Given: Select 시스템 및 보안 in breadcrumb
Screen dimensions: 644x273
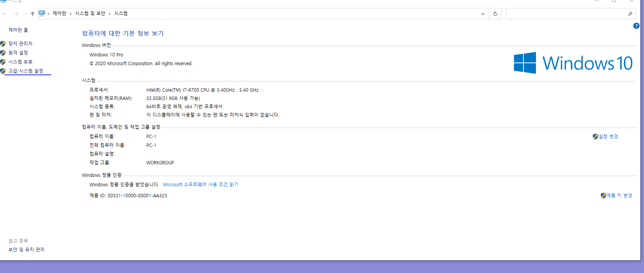Looking at the screenshot, I should coord(90,13).
